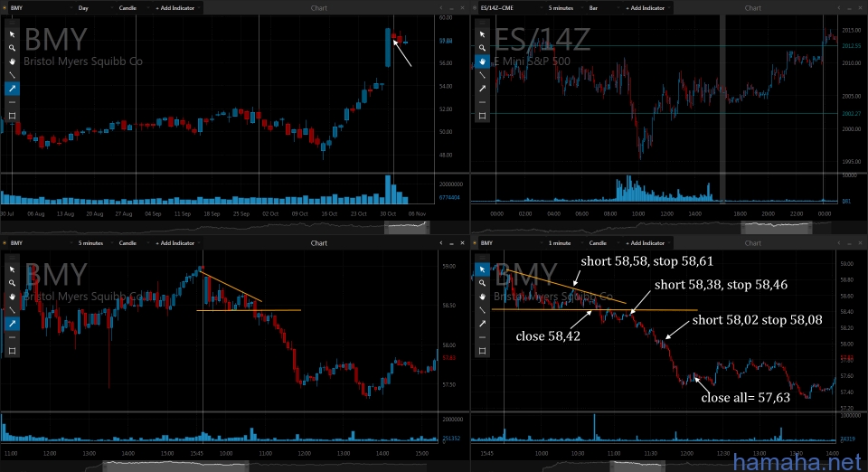The image size is (868, 472).
Task: Click the range scrollbar thumb under BMY Day chart
Action: pos(407,226)
